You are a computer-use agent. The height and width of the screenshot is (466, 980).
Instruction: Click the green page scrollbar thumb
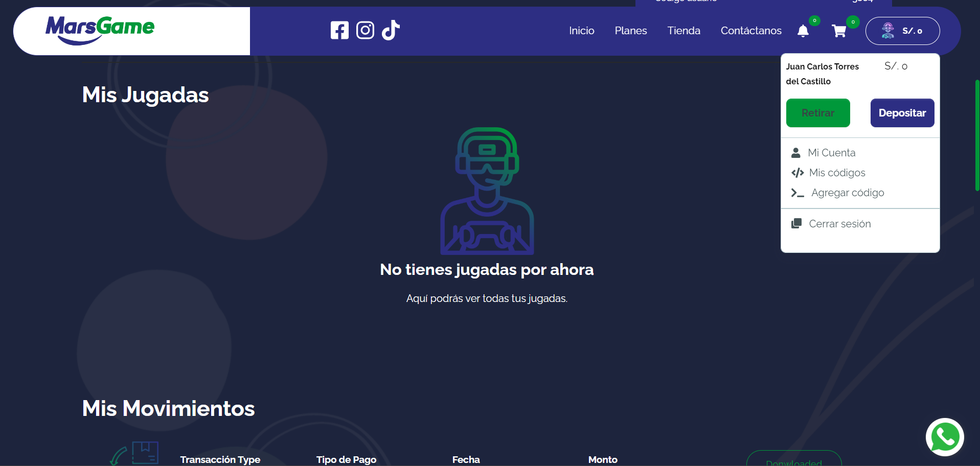977,135
